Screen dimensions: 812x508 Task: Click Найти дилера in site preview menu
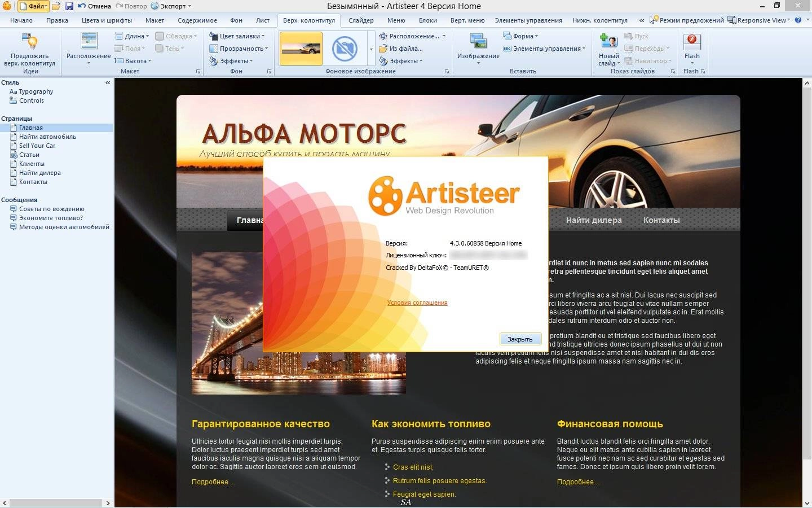(594, 220)
